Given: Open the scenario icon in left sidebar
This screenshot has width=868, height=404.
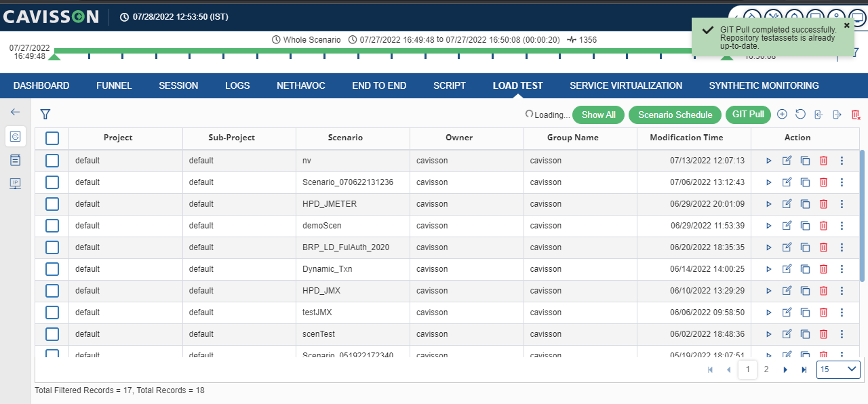Looking at the screenshot, I should tap(16, 136).
